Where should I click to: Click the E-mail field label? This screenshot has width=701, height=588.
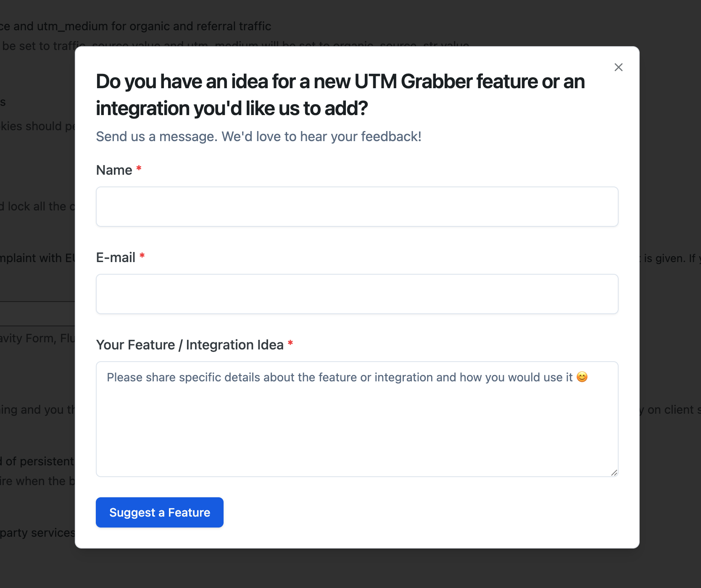116,257
